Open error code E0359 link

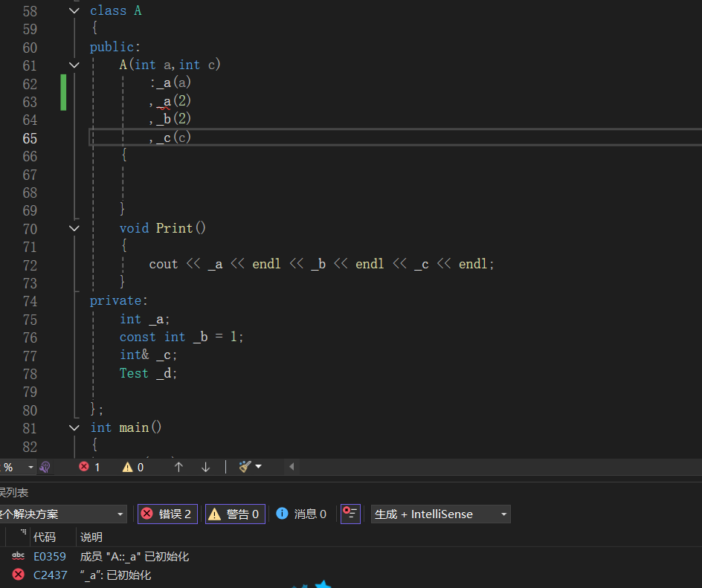tap(50, 557)
